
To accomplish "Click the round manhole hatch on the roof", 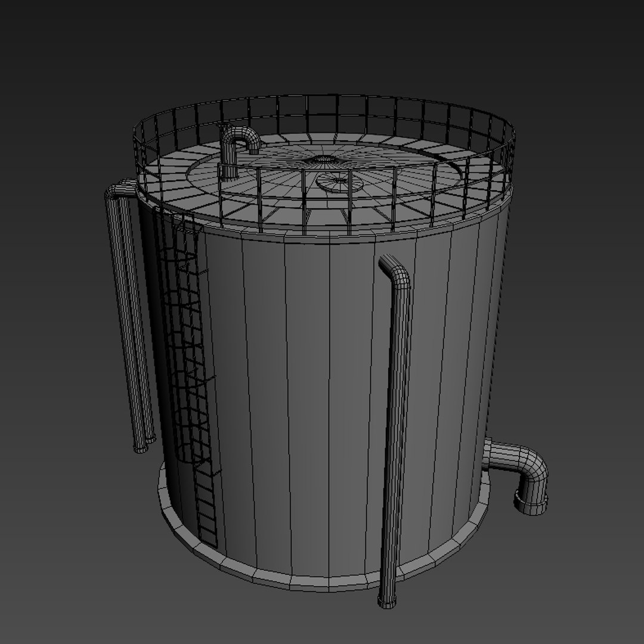I will pyautogui.click(x=340, y=182).
